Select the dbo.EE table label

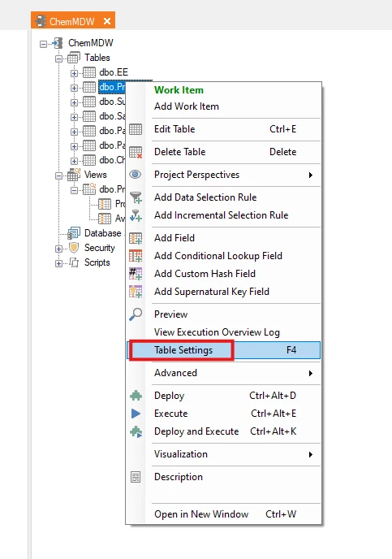point(114,72)
